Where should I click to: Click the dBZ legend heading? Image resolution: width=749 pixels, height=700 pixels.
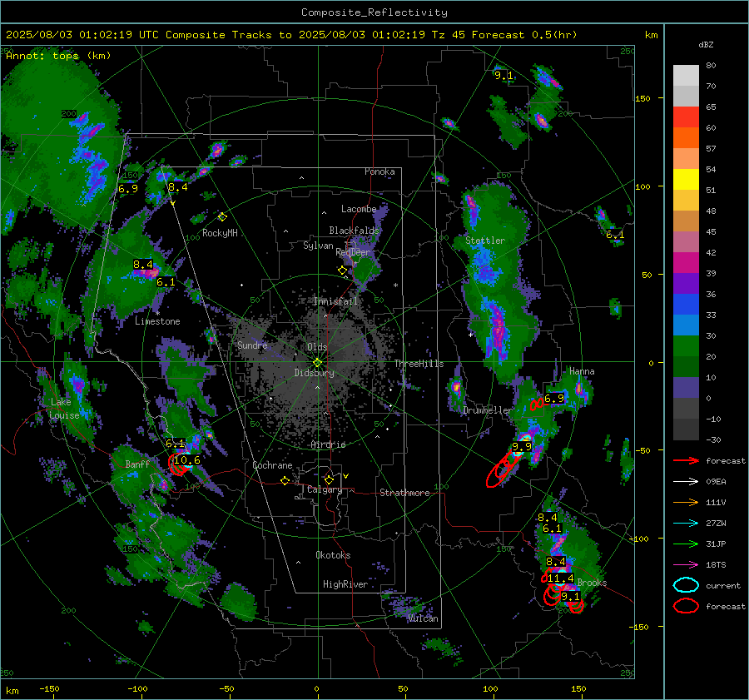(x=706, y=45)
